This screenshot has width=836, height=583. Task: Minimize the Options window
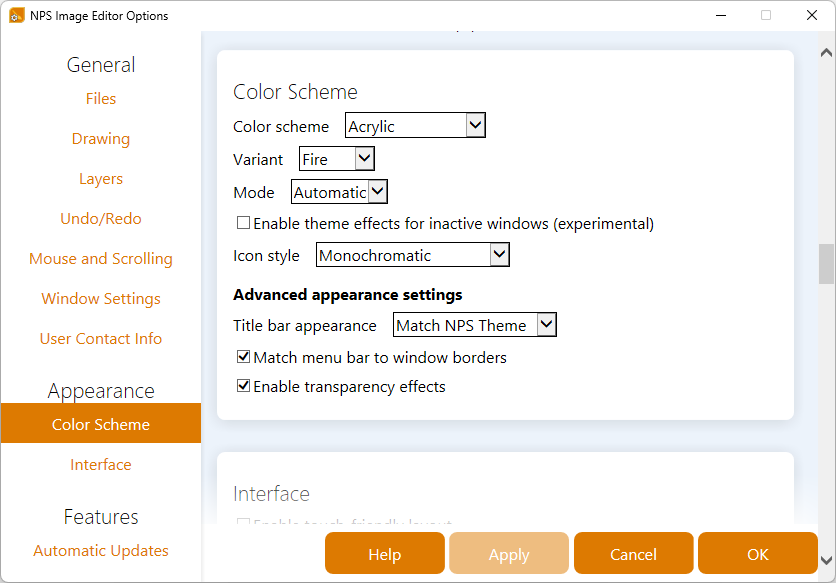(721, 15)
